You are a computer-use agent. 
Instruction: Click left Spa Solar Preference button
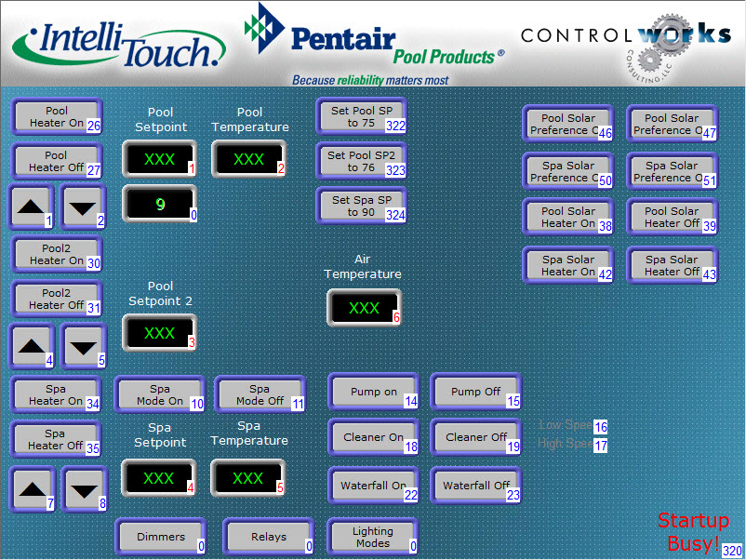(x=568, y=171)
